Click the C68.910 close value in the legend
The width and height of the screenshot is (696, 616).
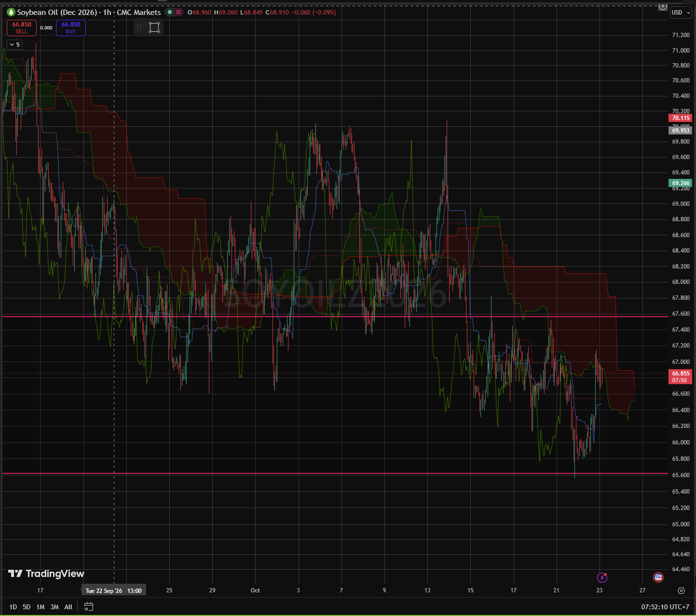coord(277,12)
